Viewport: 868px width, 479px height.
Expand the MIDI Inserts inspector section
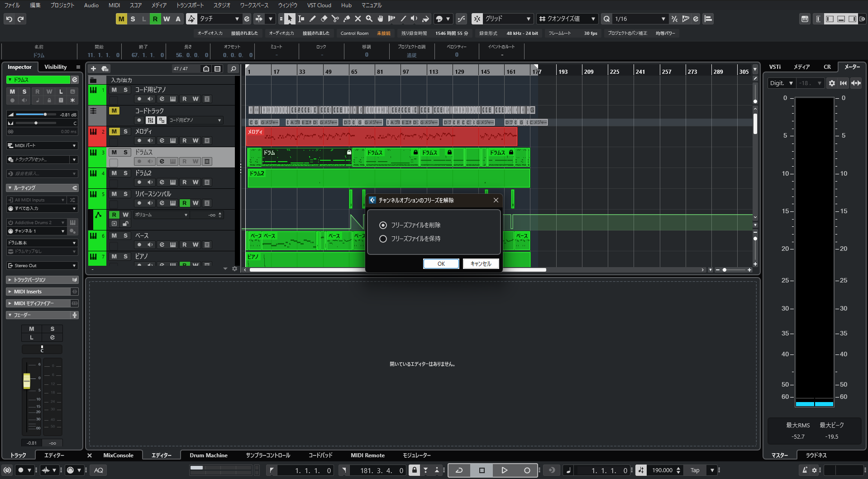pyautogui.click(x=28, y=292)
